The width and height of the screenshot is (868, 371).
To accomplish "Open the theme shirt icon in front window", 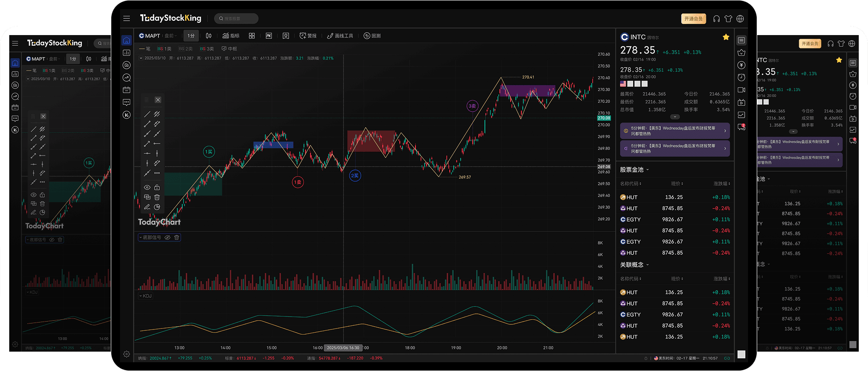I will pyautogui.click(x=729, y=18).
